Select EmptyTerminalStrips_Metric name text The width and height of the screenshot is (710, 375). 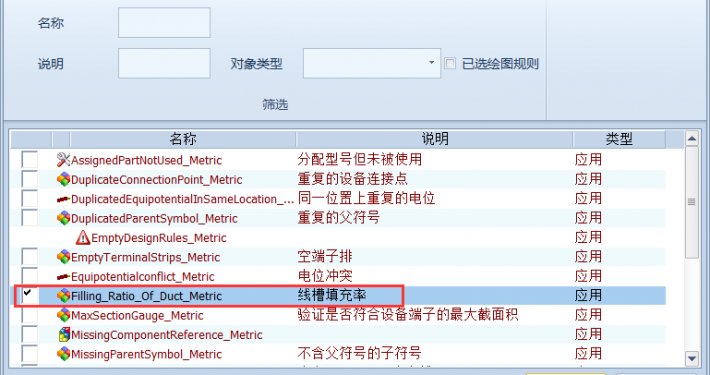click(x=145, y=257)
